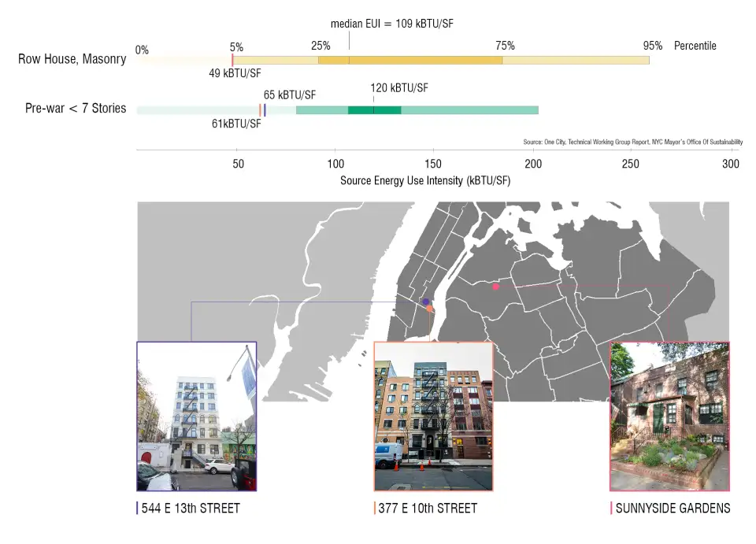Click the dark green center segment of the Pre-war bar
Screen dimensions: 756x544
coord(374,110)
